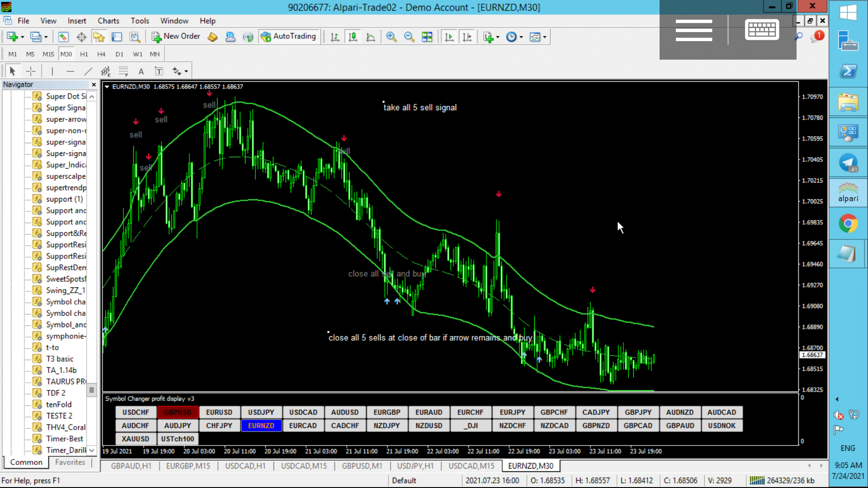Open the New Order dialog
The image size is (868, 488).
click(176, 37)
